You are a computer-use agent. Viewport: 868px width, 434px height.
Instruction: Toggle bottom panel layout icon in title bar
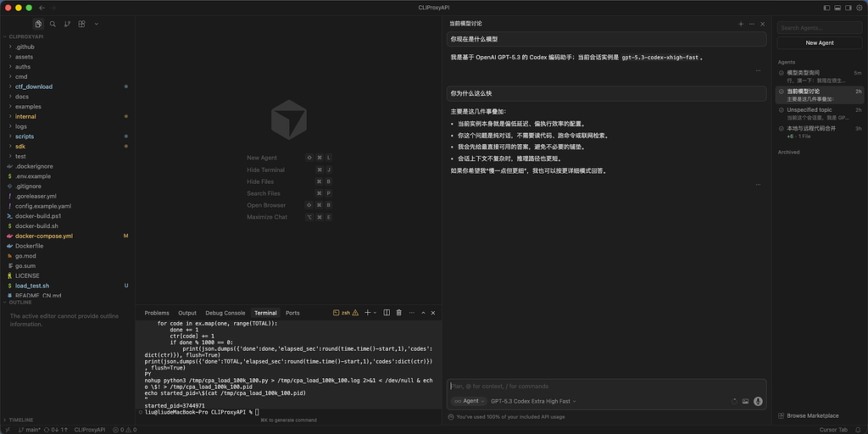tap(837, 8)
